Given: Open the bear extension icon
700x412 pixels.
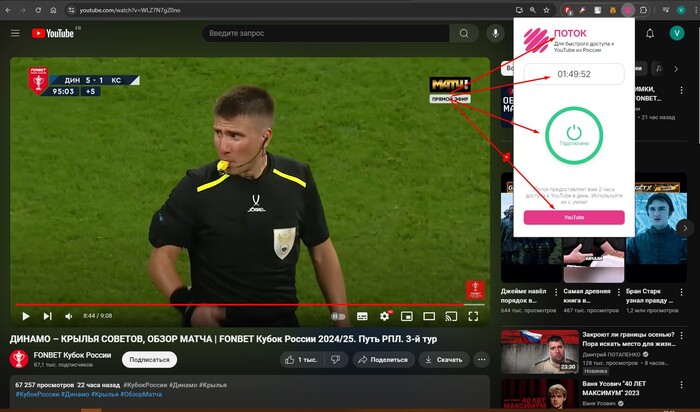Looking at the screenshot, I should pos(612,10).
